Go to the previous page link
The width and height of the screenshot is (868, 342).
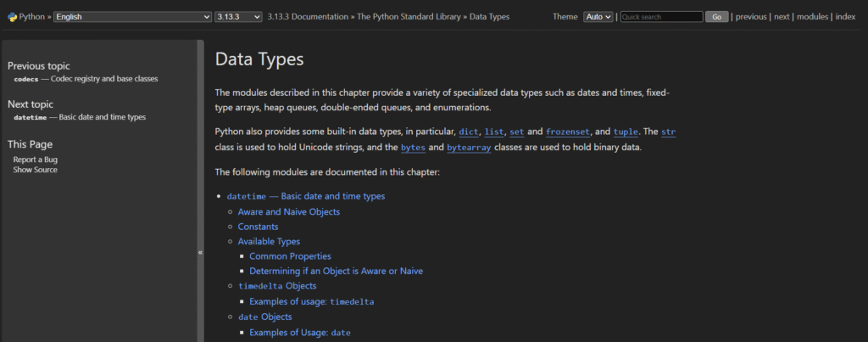coord(750,16)
